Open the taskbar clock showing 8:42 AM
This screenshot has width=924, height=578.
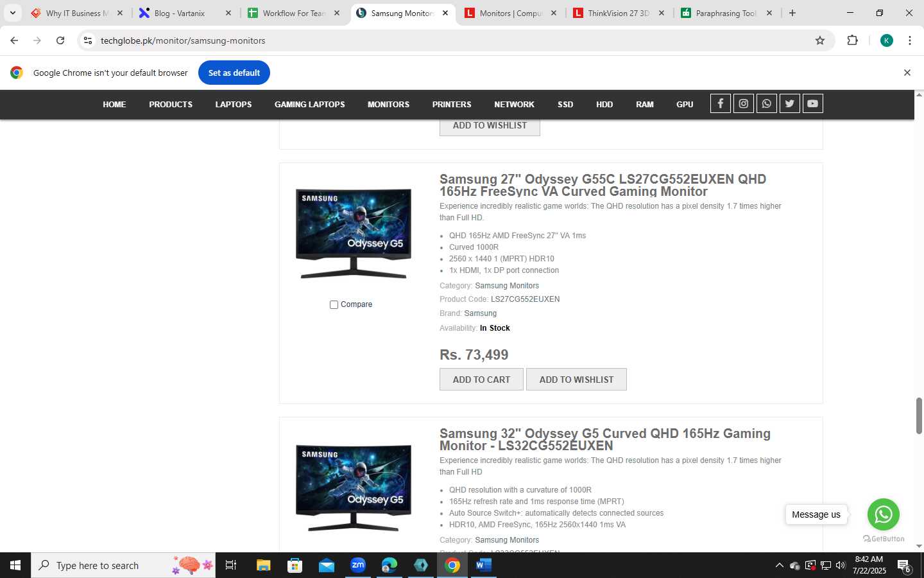[x=869, y=565]
